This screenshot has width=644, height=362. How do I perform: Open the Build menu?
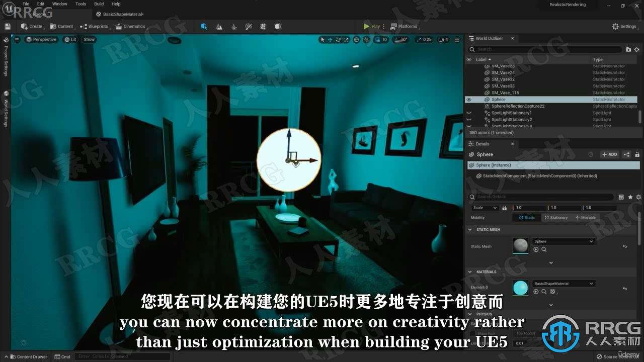point(99,4)
